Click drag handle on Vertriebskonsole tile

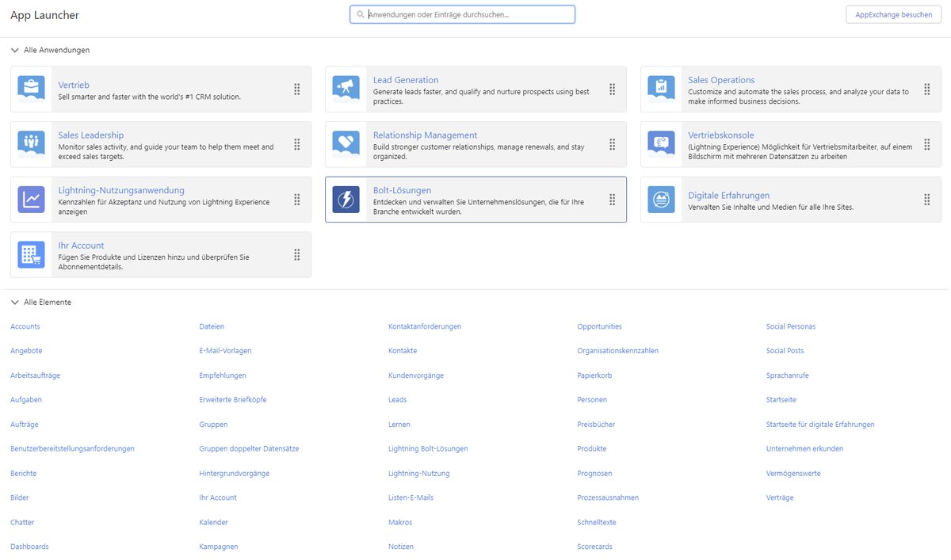click(926, 144)
